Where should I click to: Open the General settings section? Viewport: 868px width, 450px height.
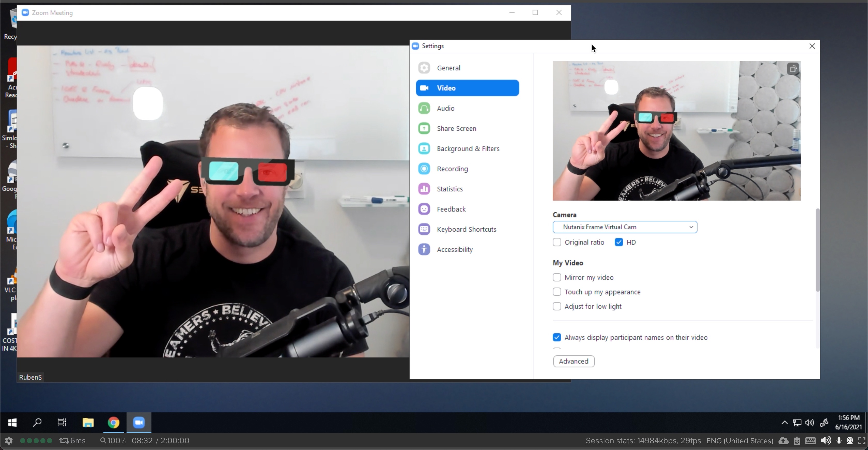(448, 68)
